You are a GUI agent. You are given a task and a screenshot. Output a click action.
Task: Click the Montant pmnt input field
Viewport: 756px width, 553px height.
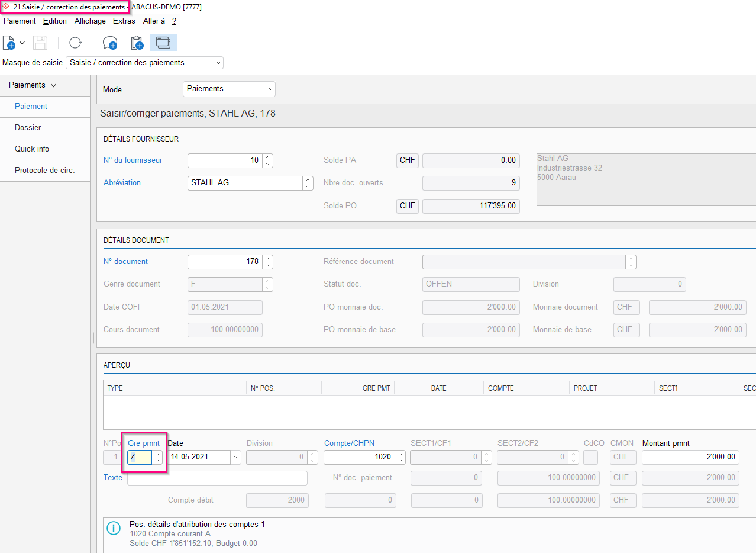[x=690, y=457]
